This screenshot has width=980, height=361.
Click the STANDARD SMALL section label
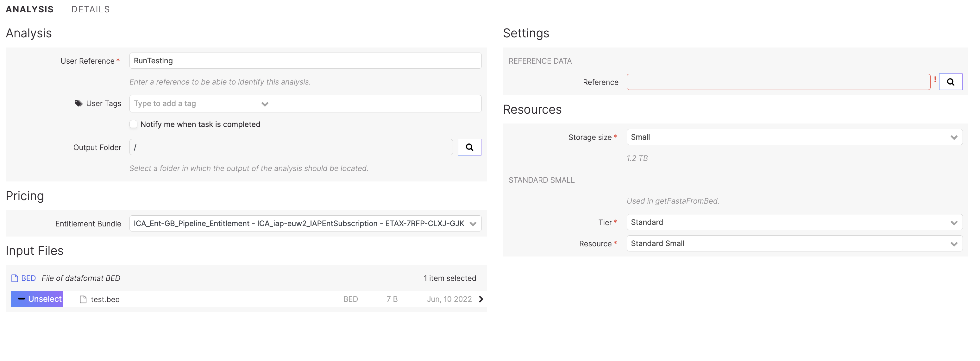coord(541,180)
